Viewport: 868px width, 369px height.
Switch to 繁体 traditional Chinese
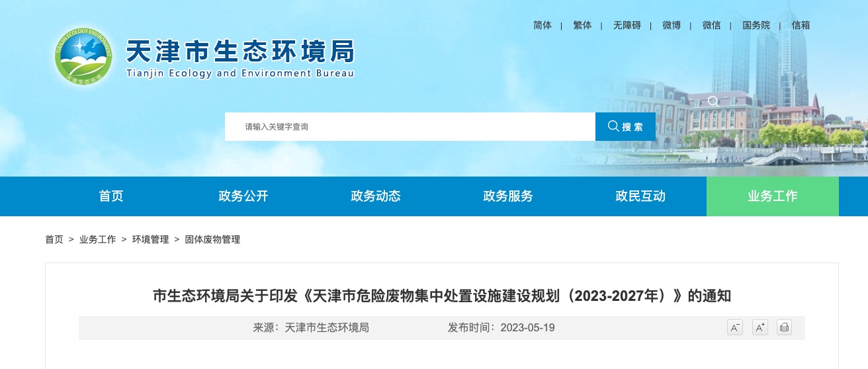tap(583, 25)
